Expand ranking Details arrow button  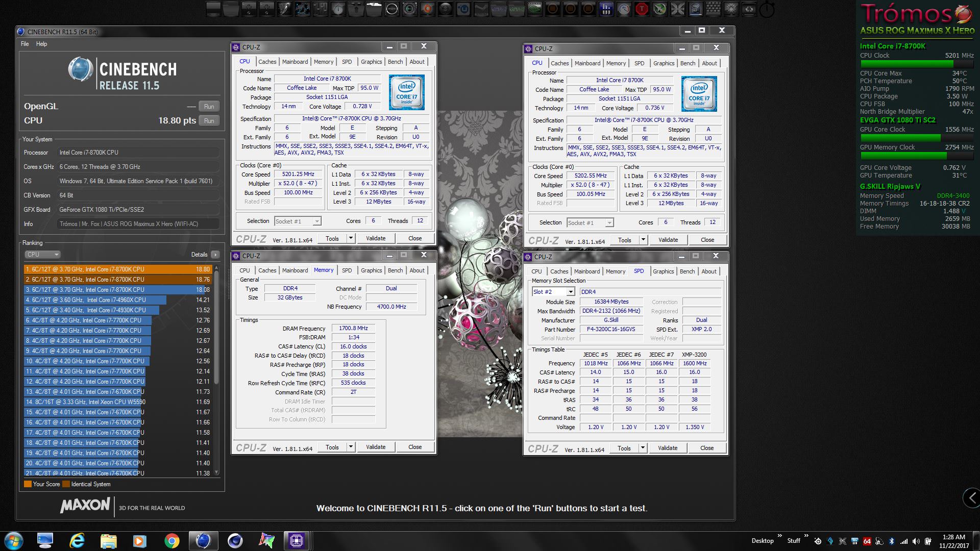(215, 254)
